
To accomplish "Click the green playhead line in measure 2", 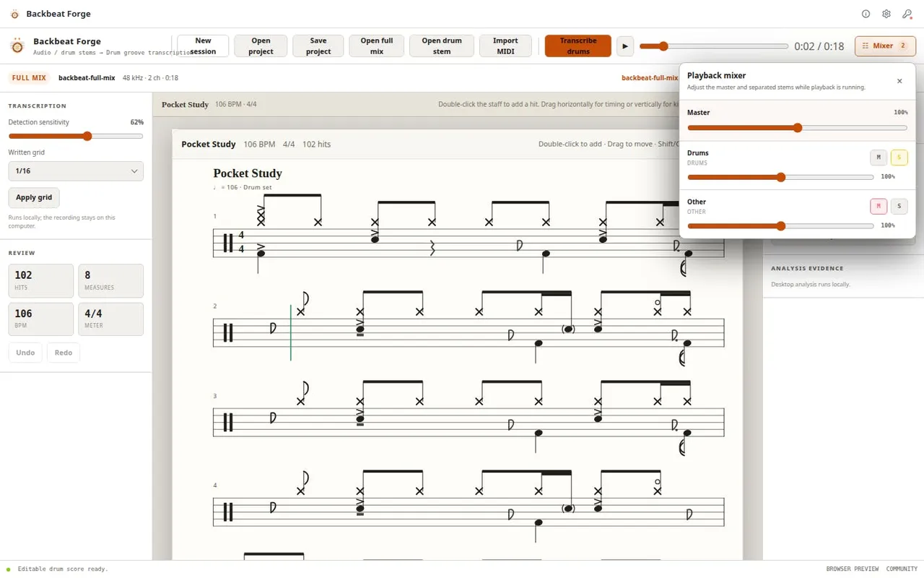I will pos(291,332).
